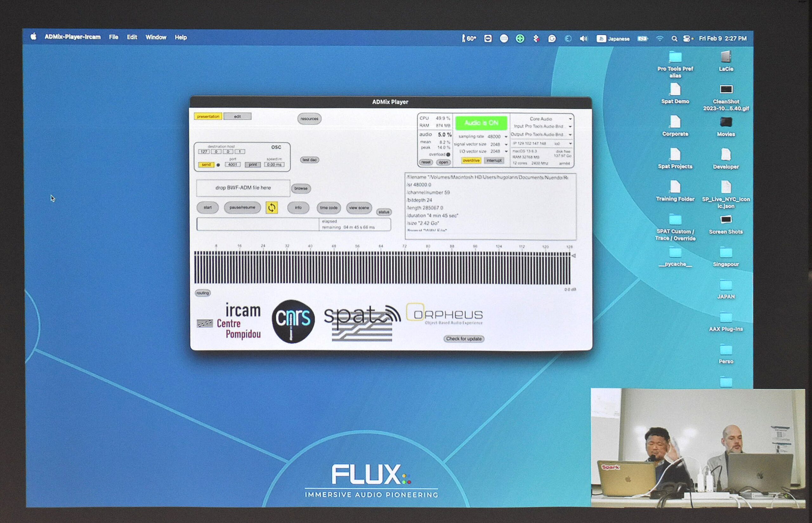Open the Wi-Fi menu bar icon
The width and height of the screenshot is (812, 523).
(x=659, y=38)
